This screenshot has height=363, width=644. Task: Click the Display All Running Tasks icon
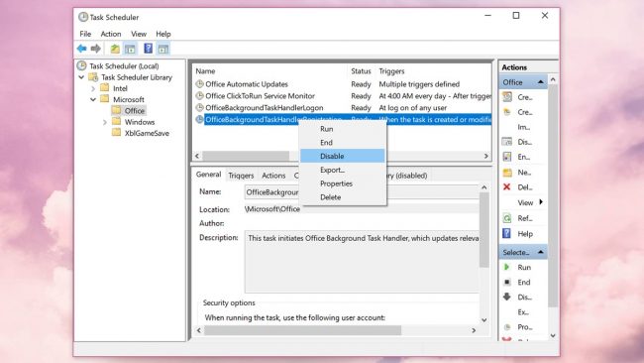click(x=507, y=142)
